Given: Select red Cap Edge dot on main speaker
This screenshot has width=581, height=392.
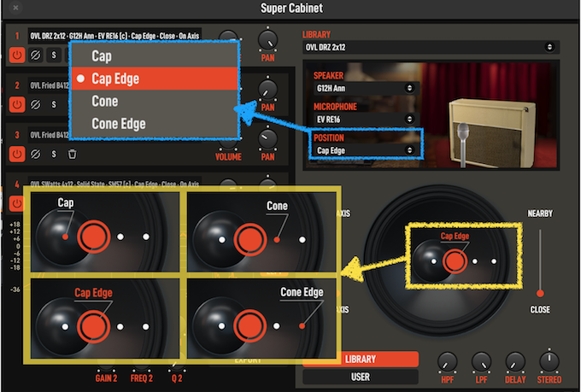Looking at the screenshot, I should point(455,261).
